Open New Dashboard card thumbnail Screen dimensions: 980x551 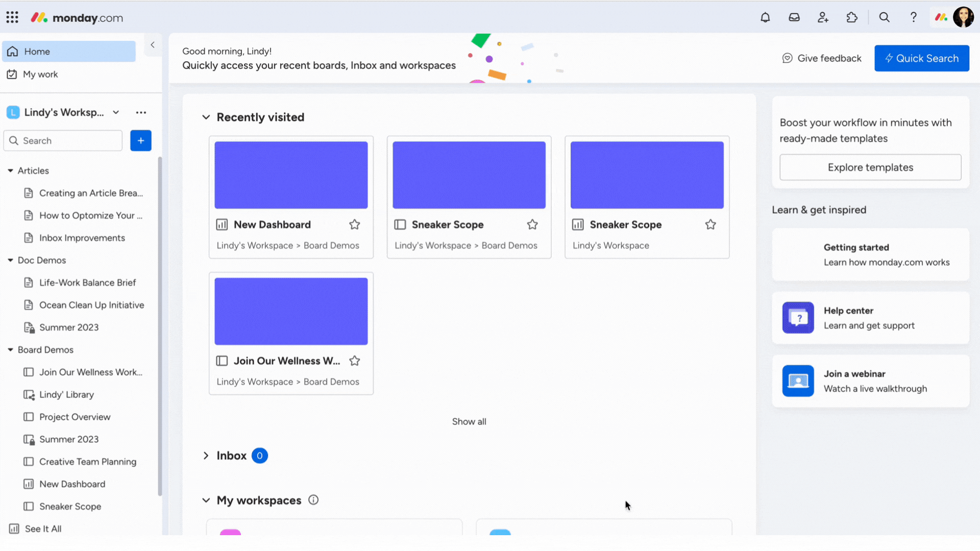(291, 175)
